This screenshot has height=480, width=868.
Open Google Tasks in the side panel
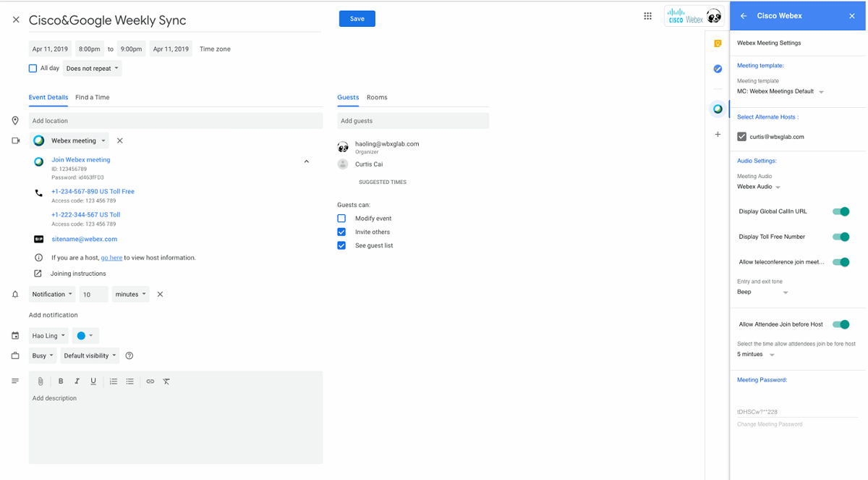(717, 68)
